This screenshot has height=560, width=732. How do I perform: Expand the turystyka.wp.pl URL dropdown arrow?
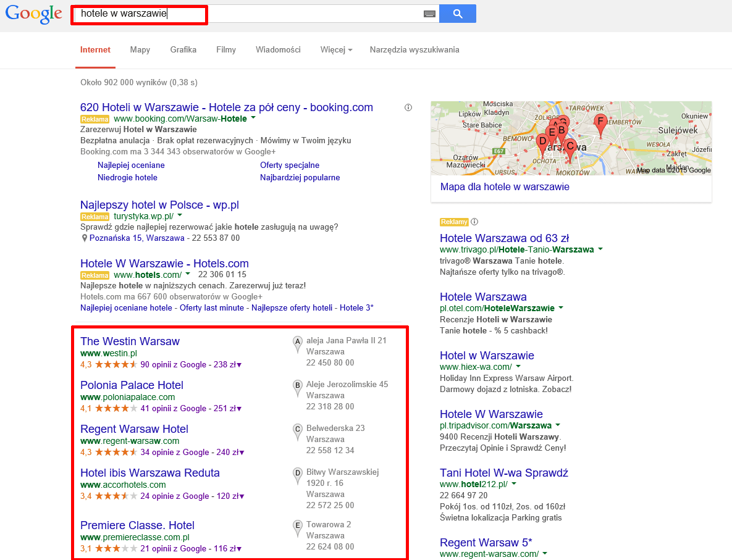point(180,215)
